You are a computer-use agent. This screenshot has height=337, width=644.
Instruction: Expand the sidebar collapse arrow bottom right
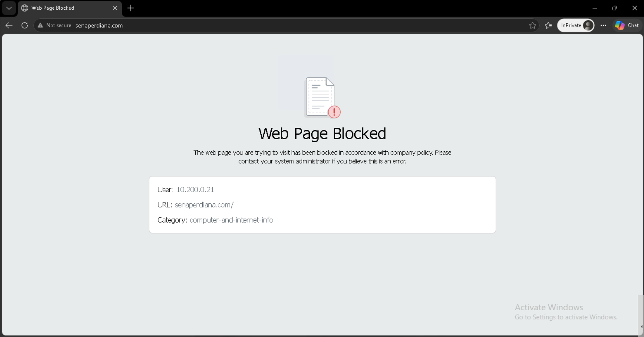(x=641, y=327)
